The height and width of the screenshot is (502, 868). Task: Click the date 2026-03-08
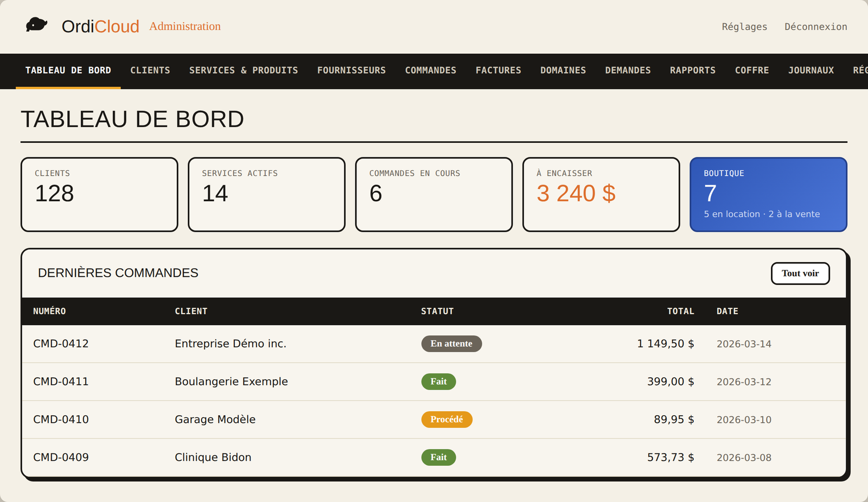point(744,458)
